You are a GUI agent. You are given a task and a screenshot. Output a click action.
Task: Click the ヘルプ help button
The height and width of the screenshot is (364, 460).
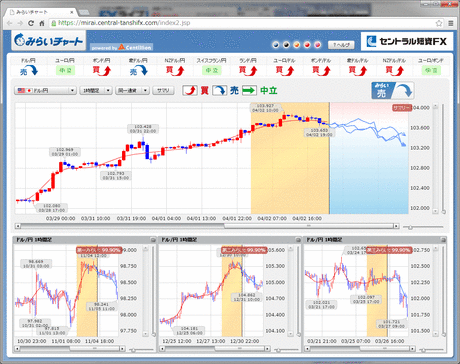342,45
